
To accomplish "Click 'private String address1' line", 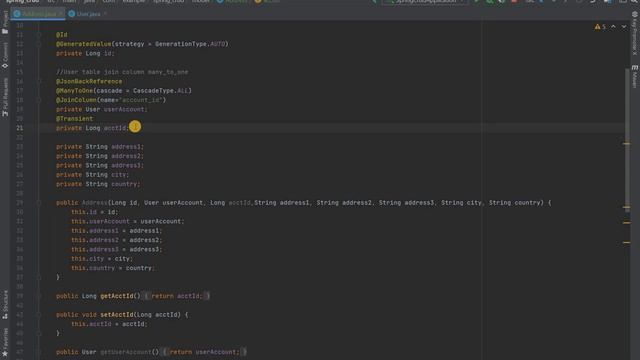I will 100,147.
